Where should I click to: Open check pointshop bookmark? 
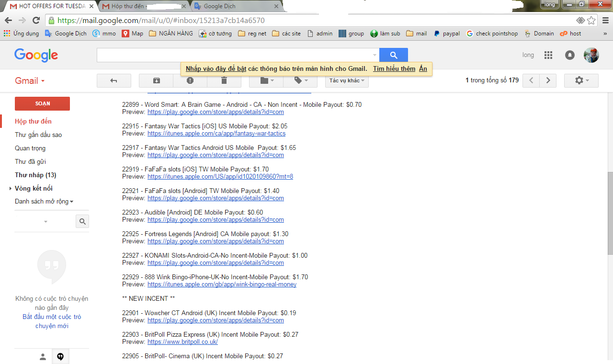click(492, 34)
